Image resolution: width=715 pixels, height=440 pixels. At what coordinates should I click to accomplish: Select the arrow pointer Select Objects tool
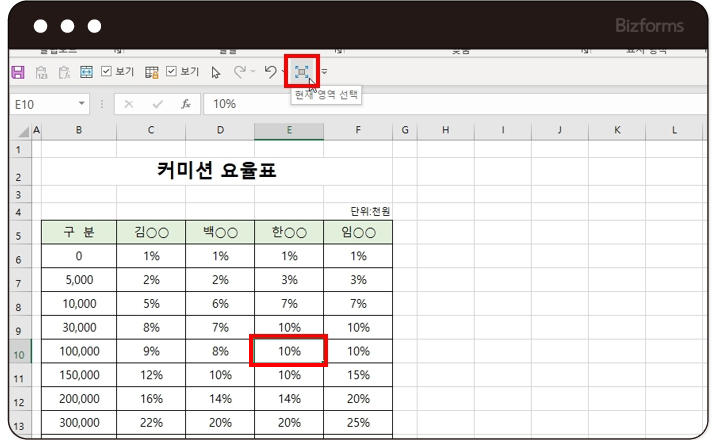point(216,72)
